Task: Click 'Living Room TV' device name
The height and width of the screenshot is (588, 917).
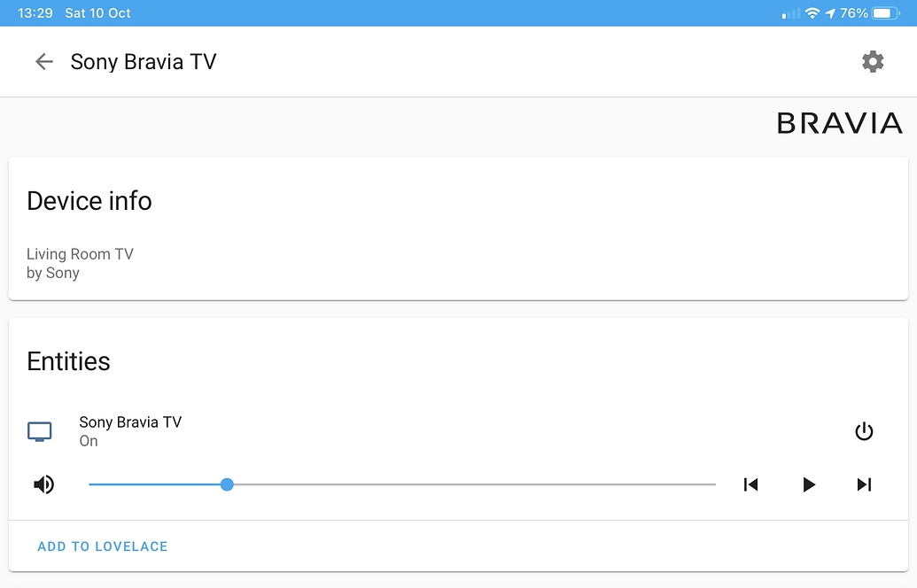Action: click(x=80, y=254)
